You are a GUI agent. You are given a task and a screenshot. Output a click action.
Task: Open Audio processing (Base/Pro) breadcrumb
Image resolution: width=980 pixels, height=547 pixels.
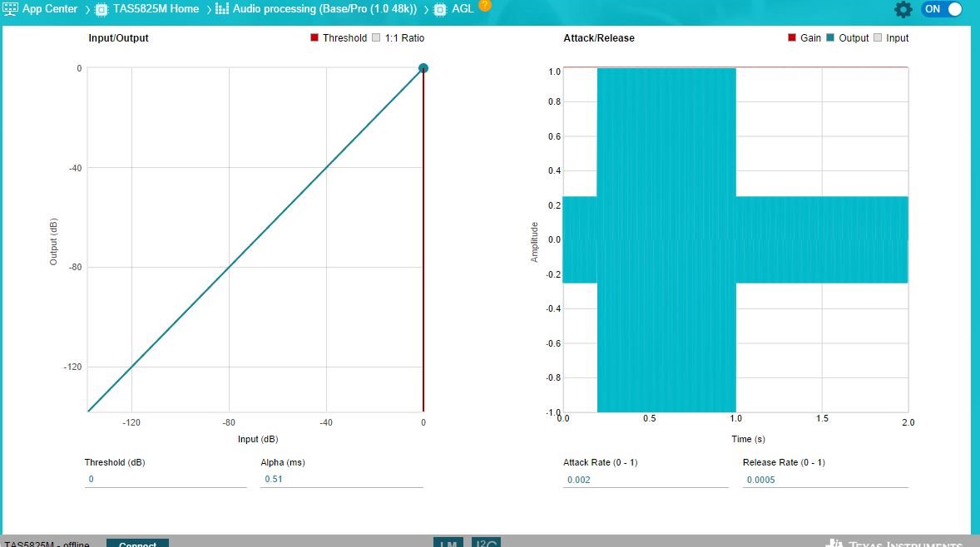[324, 9]
